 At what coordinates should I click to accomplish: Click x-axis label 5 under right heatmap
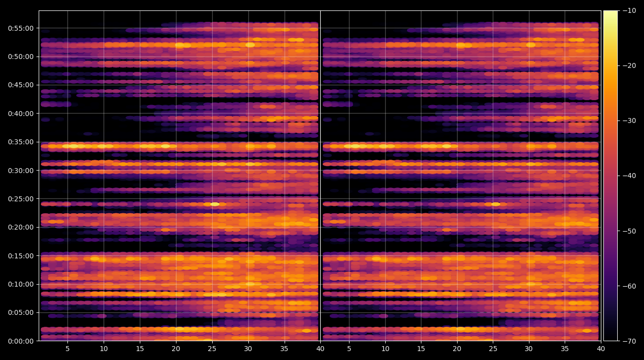[x=349, y=349]
